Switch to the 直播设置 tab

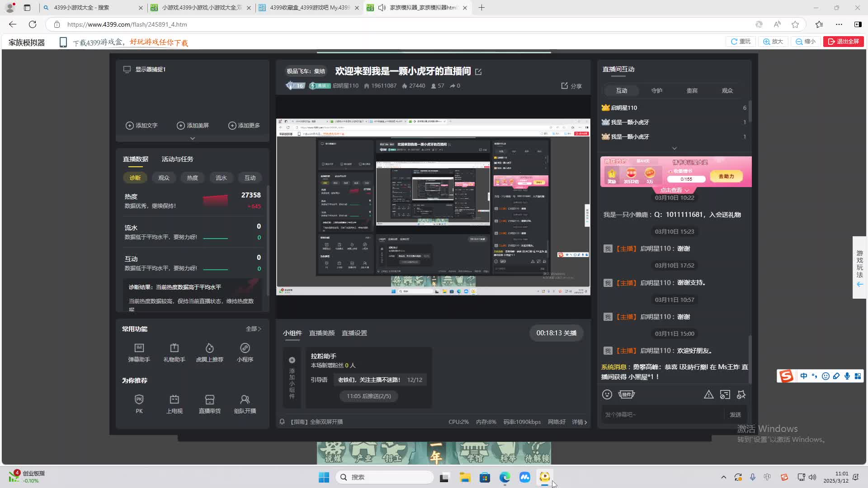355,333
